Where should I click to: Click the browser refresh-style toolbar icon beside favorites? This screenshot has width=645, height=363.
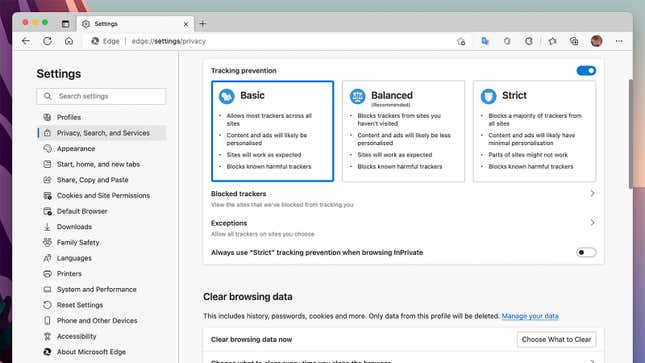[x=529, y=41]
